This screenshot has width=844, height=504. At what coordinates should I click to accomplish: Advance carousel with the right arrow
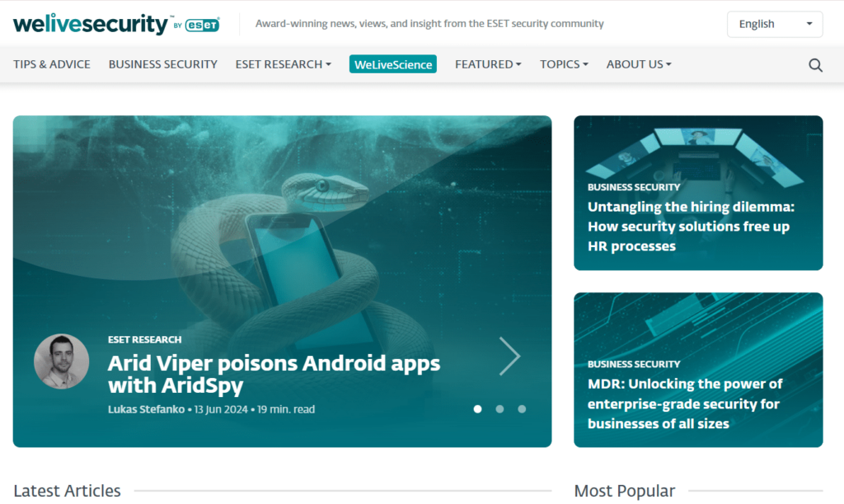pyautogui.click(x=510, y=357)
